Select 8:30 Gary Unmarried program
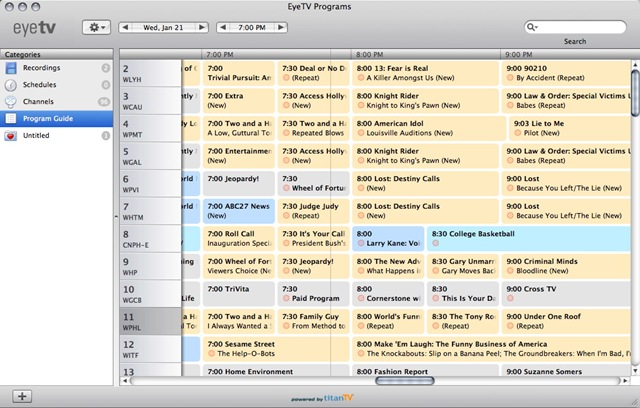The image size is (640, 408). [x=463, y=266]
